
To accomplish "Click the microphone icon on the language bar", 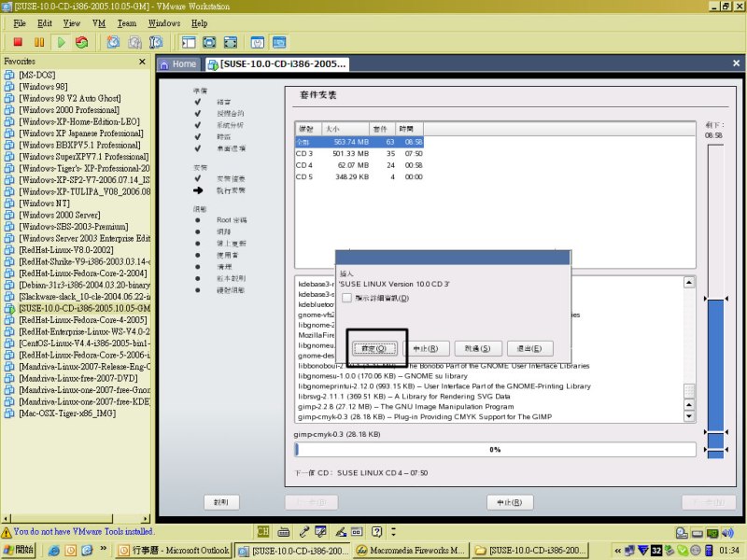I will click(304, 531).
